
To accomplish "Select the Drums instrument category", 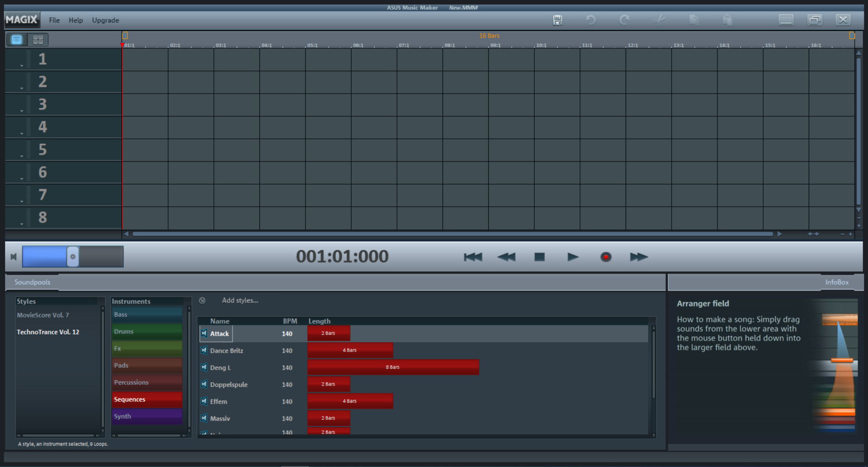I will [x=147, y=332].
